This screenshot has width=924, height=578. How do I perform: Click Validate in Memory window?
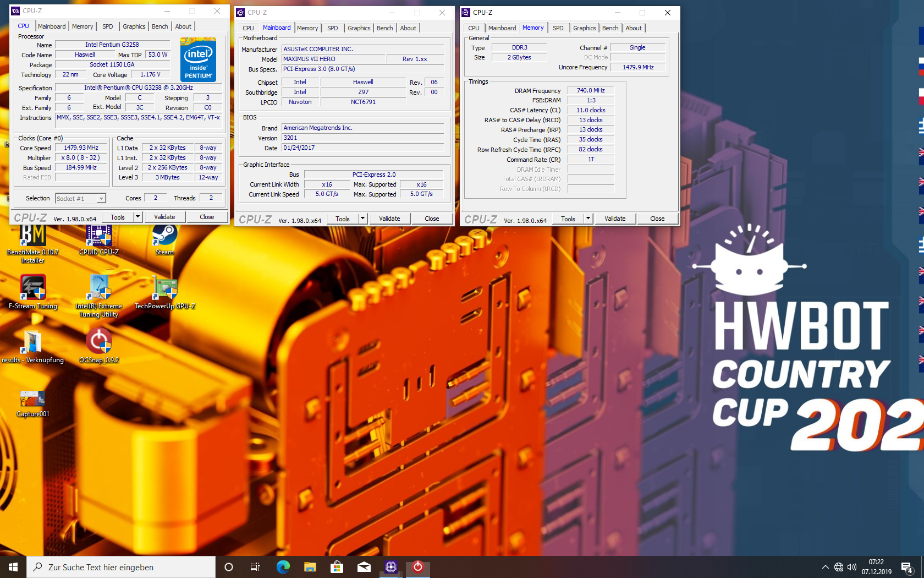pos(615,219)
